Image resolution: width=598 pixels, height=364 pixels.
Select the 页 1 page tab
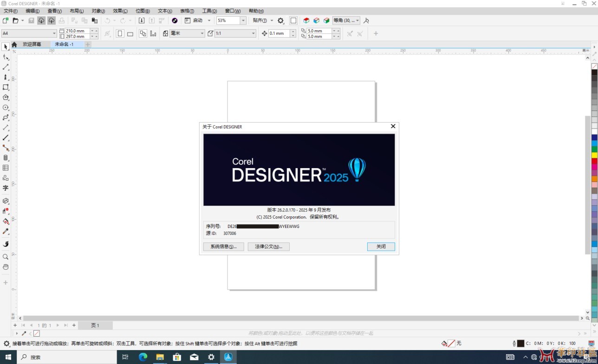click(x=95, y=325)
